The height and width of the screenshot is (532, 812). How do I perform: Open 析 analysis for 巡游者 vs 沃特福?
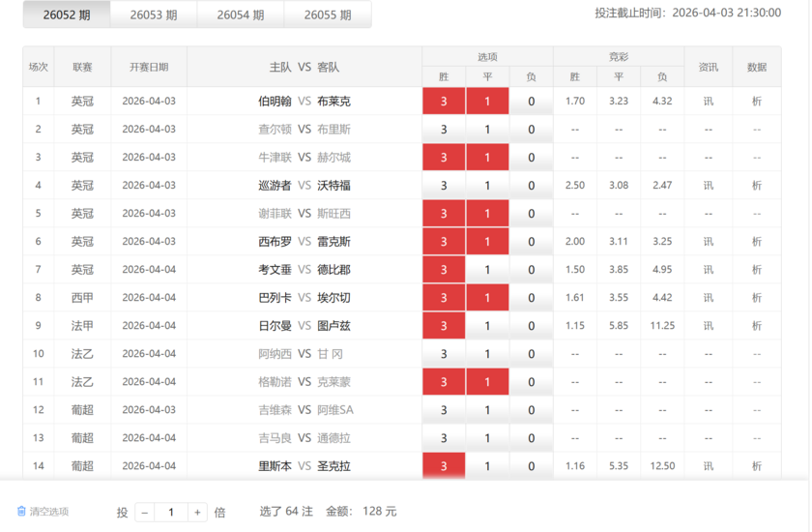[x=757, y=186]
